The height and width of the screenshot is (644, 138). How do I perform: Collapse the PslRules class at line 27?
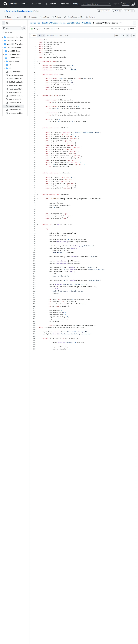tap(37, 96)
